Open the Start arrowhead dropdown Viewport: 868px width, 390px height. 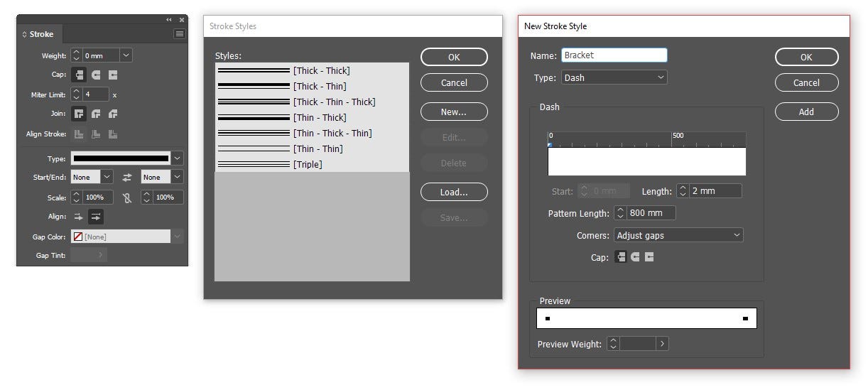click(107, 177)
